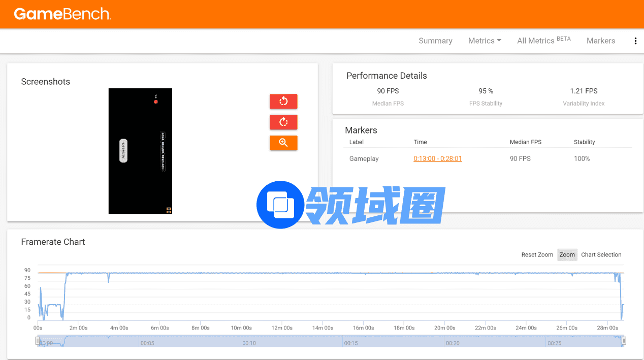Screen dimensions: 644x360
Task: Select the Zoom chart mode
Action: tap(567, 255)
